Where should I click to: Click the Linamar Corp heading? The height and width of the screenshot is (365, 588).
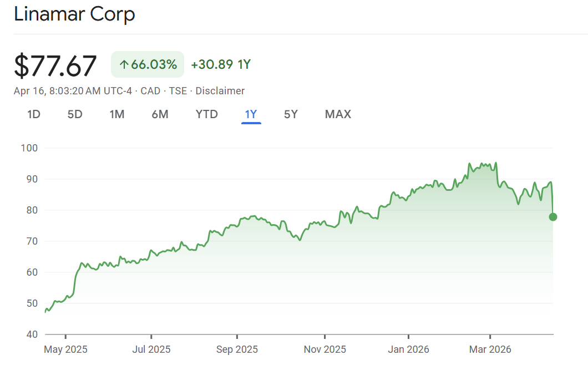(x=74, y=14)
